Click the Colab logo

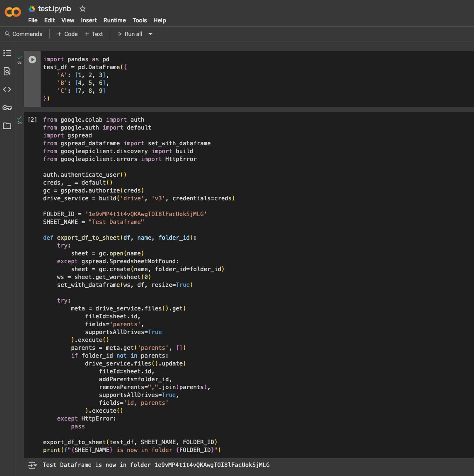coord(13,12)
